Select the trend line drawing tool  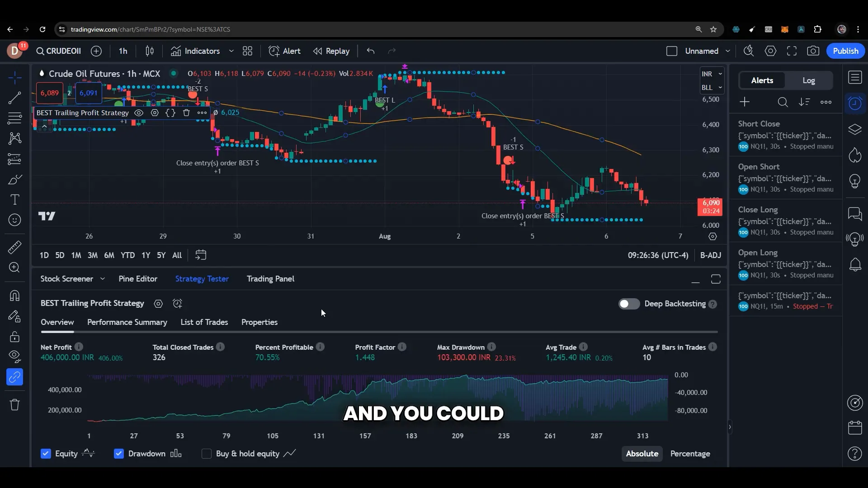click(x=14, y=98)
